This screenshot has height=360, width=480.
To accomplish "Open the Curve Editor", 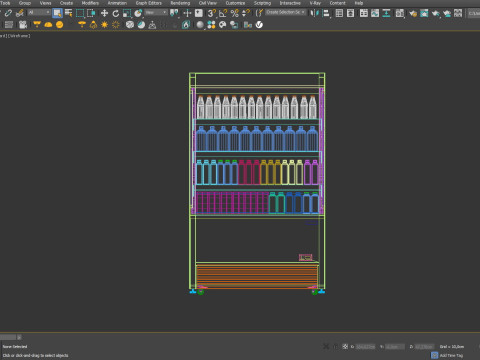I will pyautogui.click(x=375, y=13).
